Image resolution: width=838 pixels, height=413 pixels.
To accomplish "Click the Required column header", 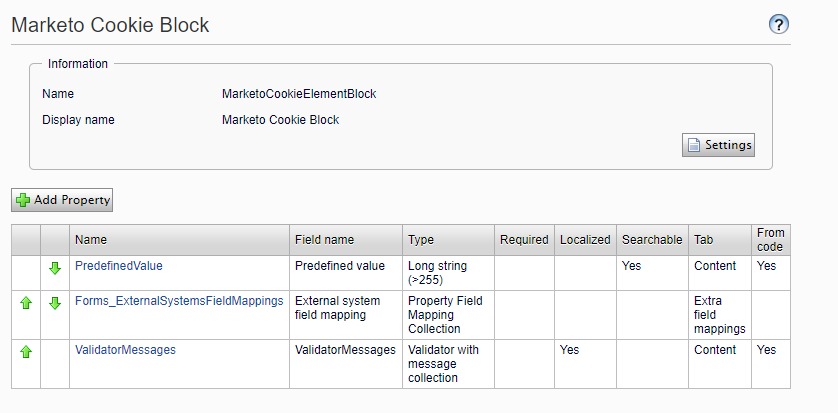I will [524, 240].
